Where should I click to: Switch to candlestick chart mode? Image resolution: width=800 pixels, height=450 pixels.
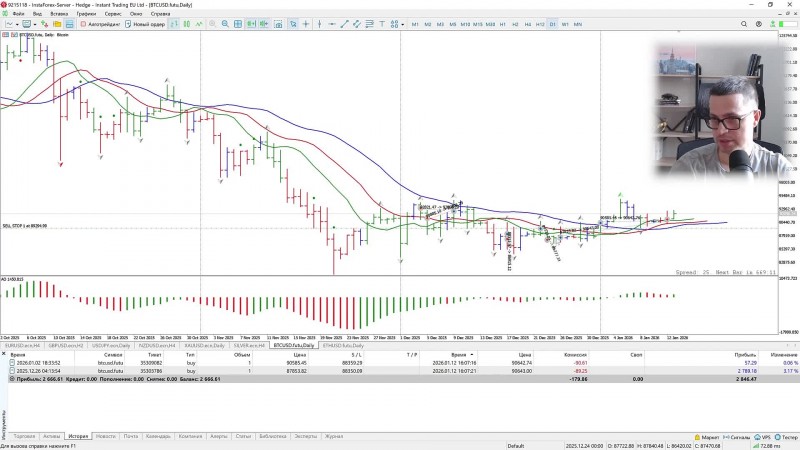pos(187,24)
